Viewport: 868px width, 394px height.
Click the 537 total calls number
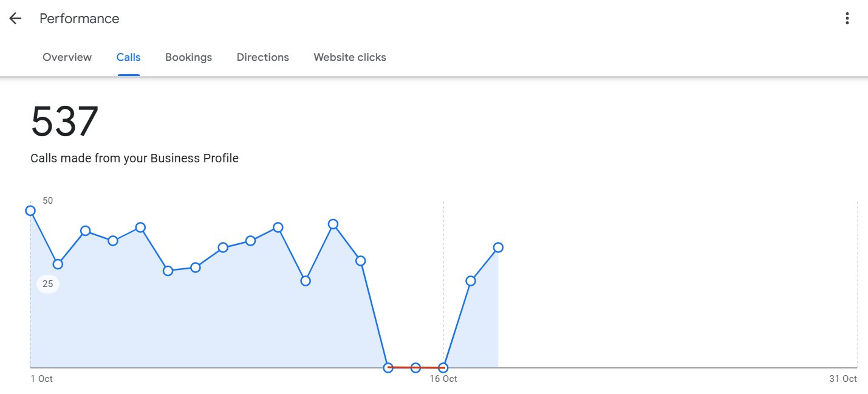tap(64, 122)
